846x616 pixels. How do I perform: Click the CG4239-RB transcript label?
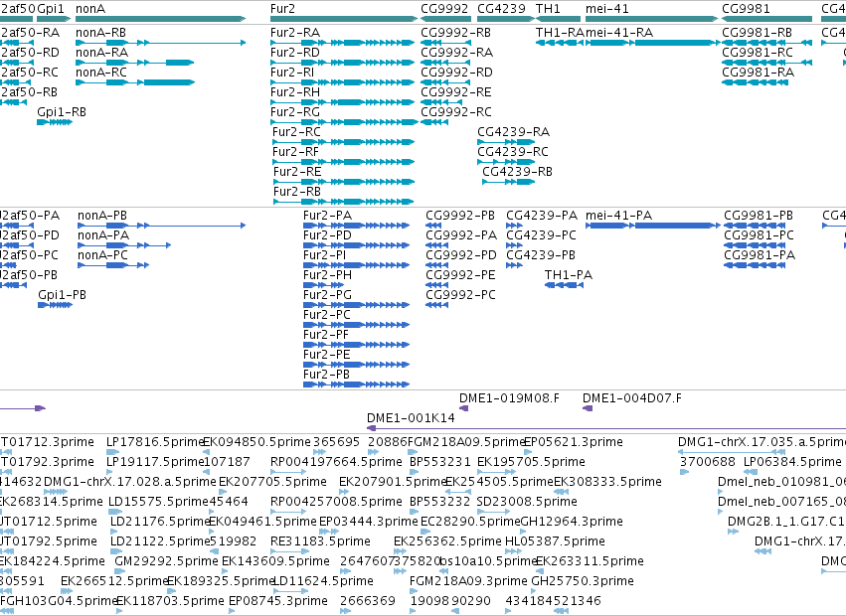pos(517,172)
